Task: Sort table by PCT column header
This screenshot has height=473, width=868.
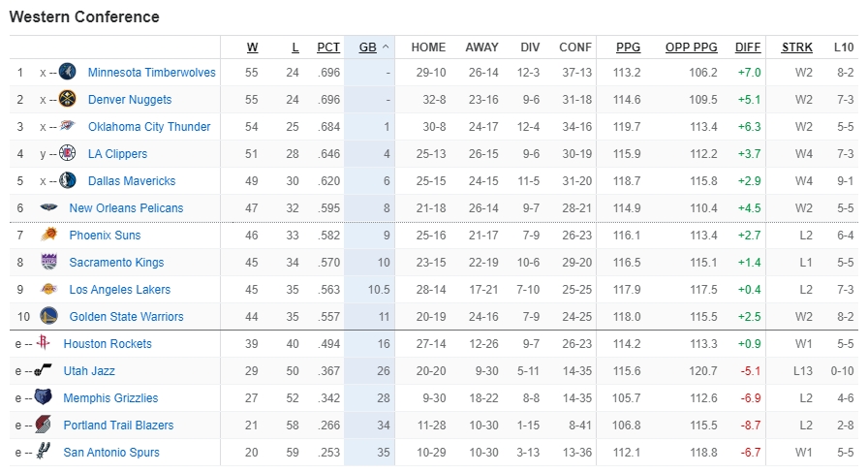Action: 328,47
